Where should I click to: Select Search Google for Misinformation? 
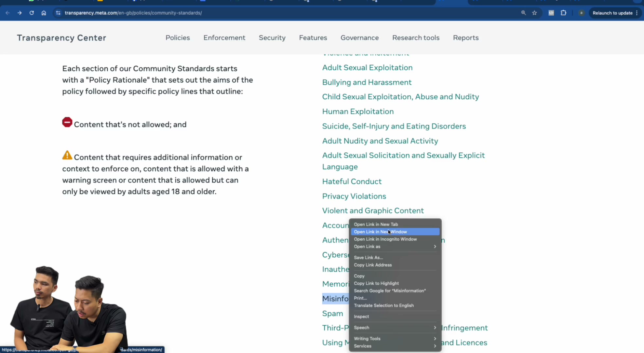click(x=395, y=291)
